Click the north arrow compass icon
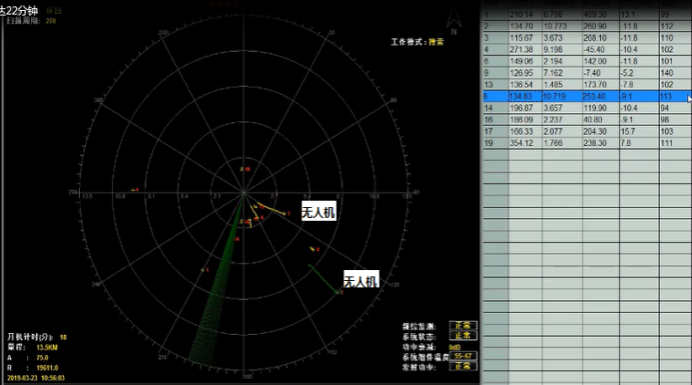Screen dimensions: 692x385 pyautogui.click(x=454, y=20)
